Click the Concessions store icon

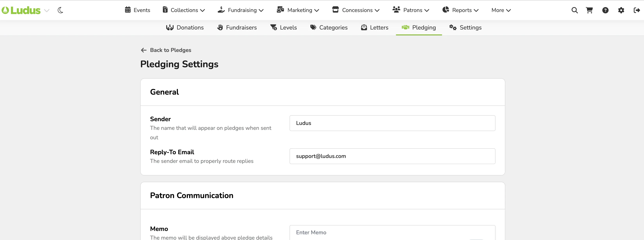pos(335,10)
